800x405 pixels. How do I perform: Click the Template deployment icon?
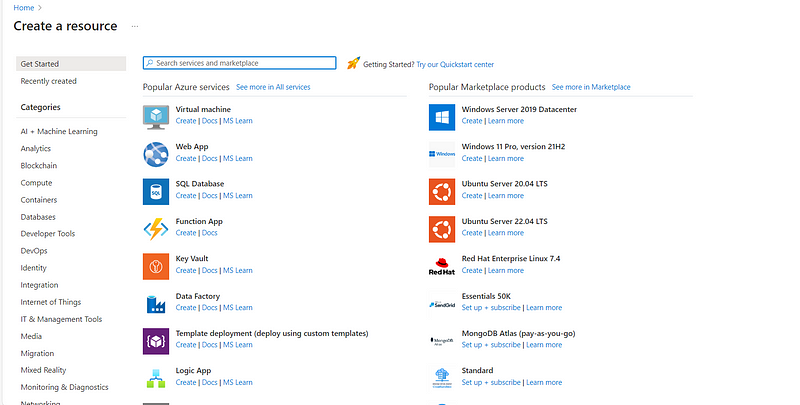156,341
